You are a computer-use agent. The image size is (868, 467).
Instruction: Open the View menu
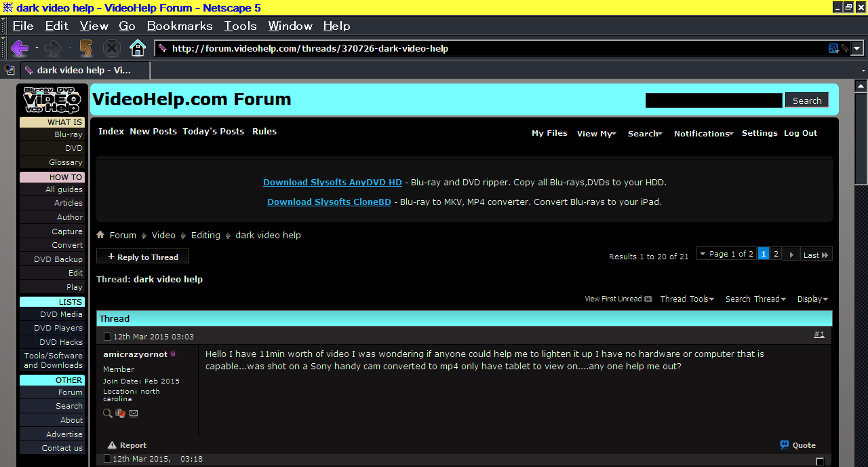pos(94,26)
